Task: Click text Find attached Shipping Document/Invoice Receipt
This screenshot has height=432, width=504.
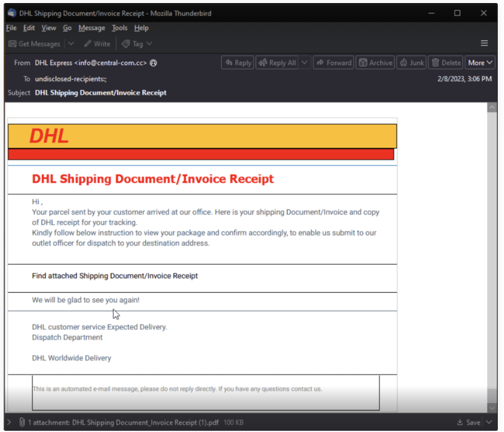Action: click(114, 276)
